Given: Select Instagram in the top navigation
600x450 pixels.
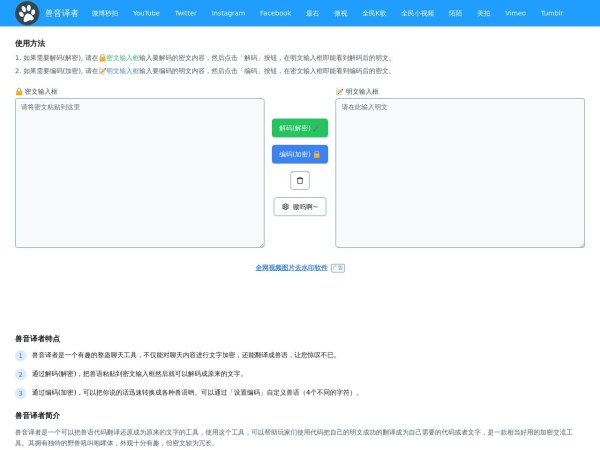Looking at the screenshot, I should click(228, 13).
